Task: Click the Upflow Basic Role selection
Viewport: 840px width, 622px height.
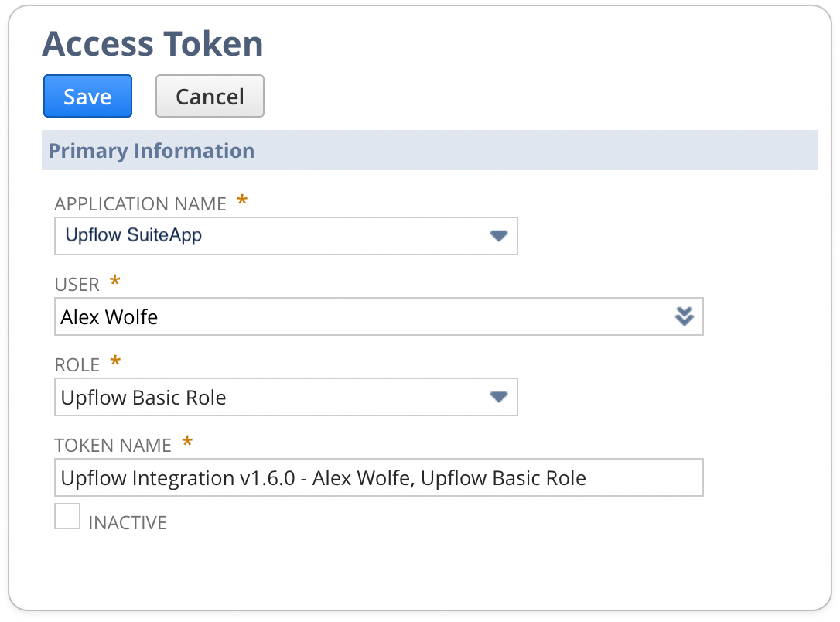Action: pos(143,398)
